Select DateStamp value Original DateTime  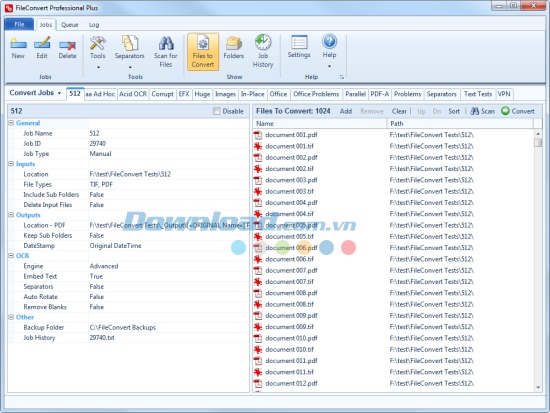pos(115,246)
